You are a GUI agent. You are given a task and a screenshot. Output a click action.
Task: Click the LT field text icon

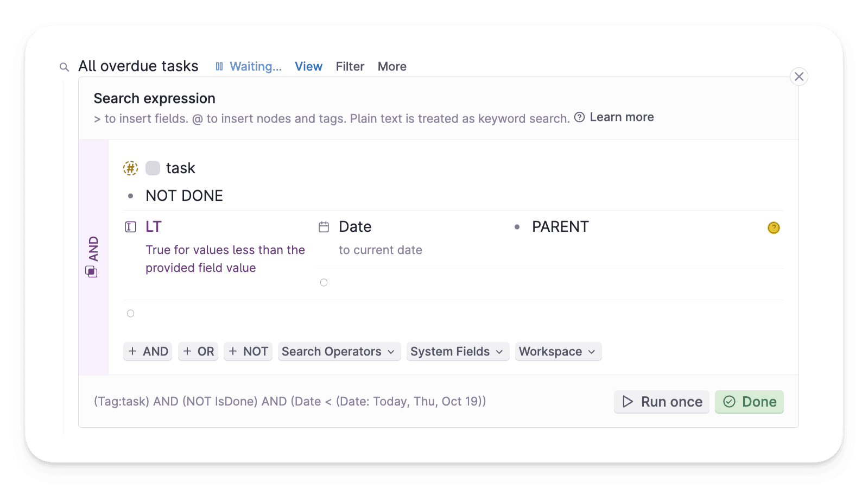pos(130,227)
